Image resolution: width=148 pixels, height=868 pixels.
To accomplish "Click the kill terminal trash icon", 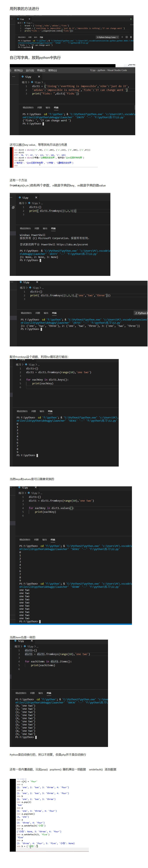I will (131, 37).
